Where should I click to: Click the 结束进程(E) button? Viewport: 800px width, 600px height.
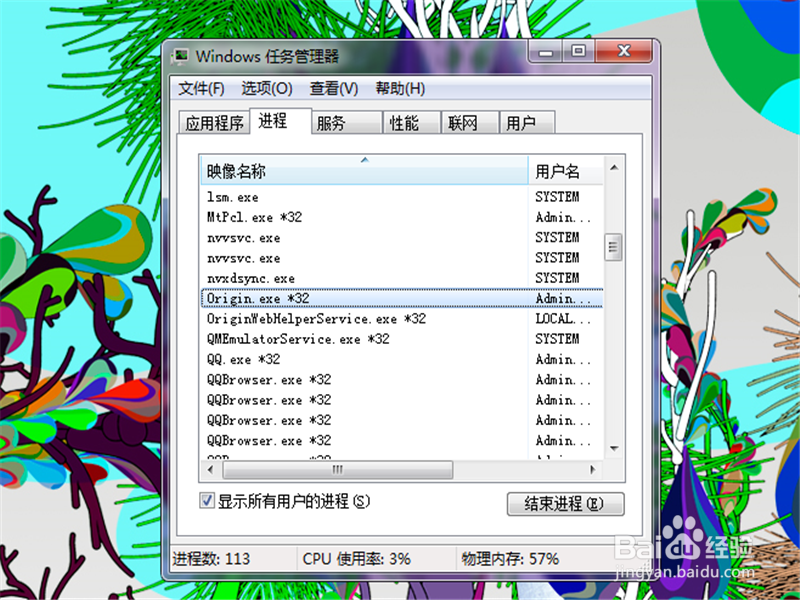coord(565,504)
